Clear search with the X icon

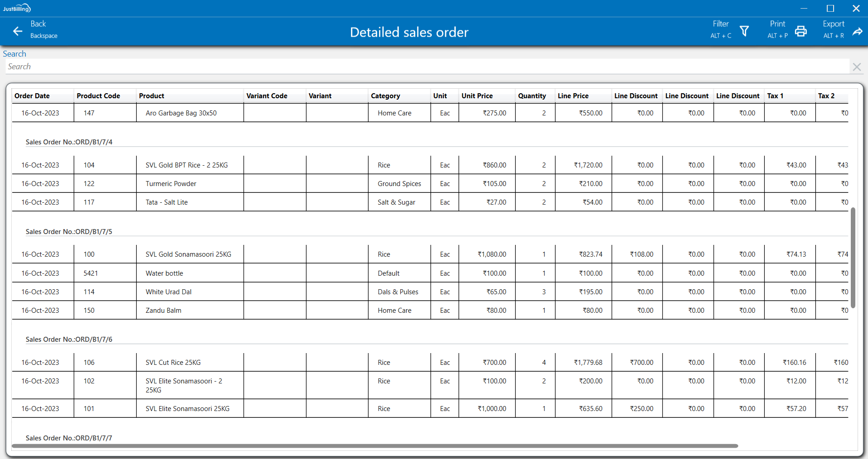856,67
